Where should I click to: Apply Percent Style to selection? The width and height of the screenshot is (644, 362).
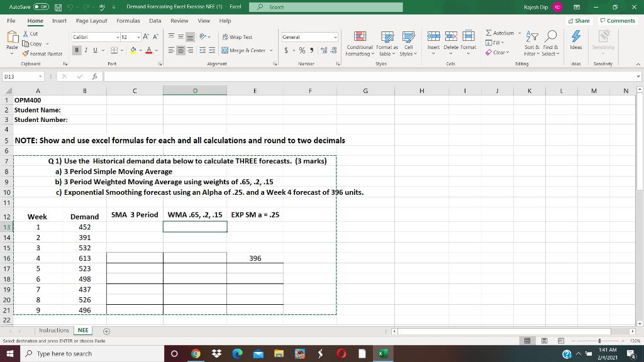pyautogui.click(x=301, y=50)
